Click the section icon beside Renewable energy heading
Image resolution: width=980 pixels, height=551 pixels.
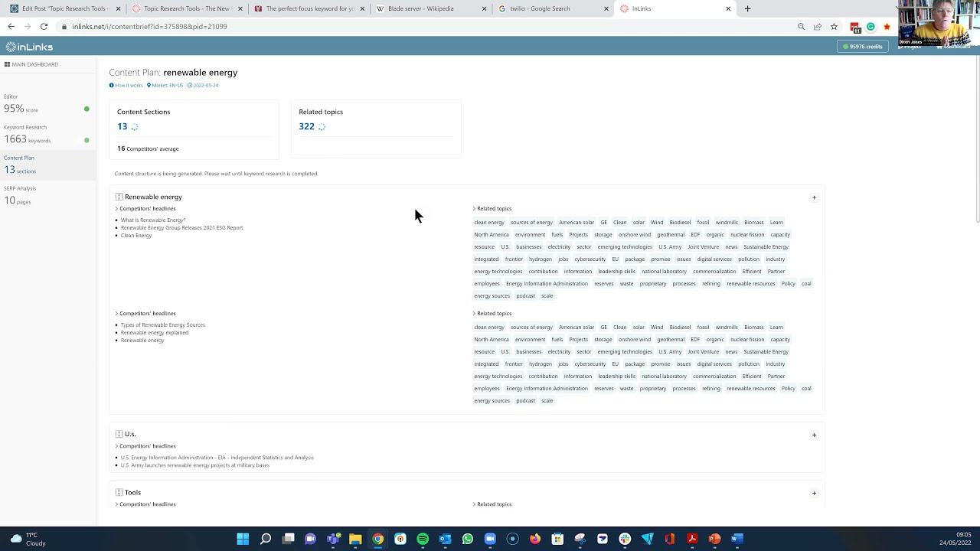click(119, 197)
